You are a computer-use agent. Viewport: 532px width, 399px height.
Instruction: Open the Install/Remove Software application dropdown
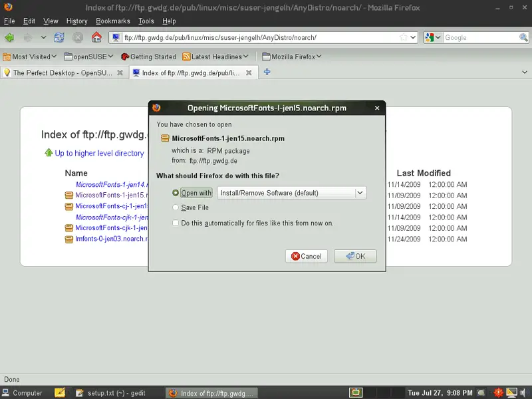292,193
